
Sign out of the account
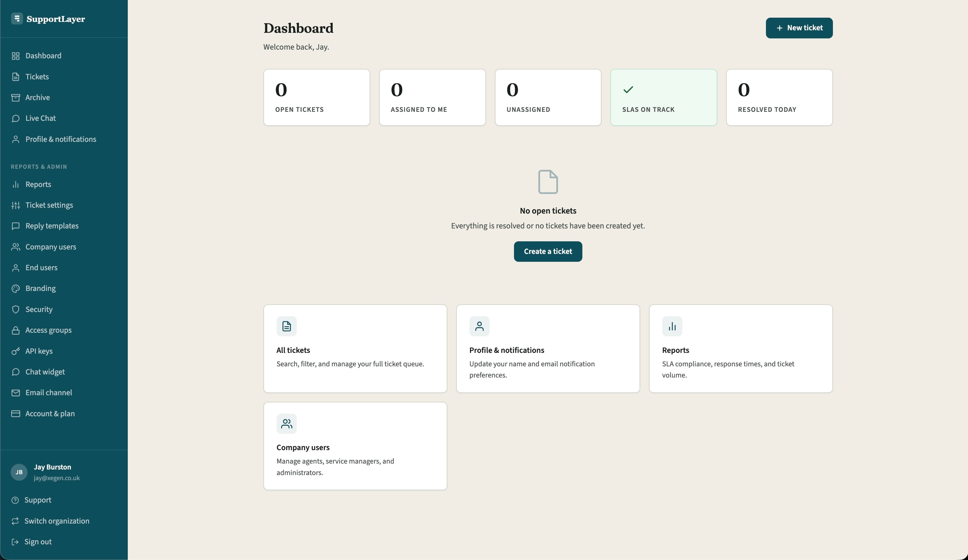pyautogui.click(x=38, y=542)
